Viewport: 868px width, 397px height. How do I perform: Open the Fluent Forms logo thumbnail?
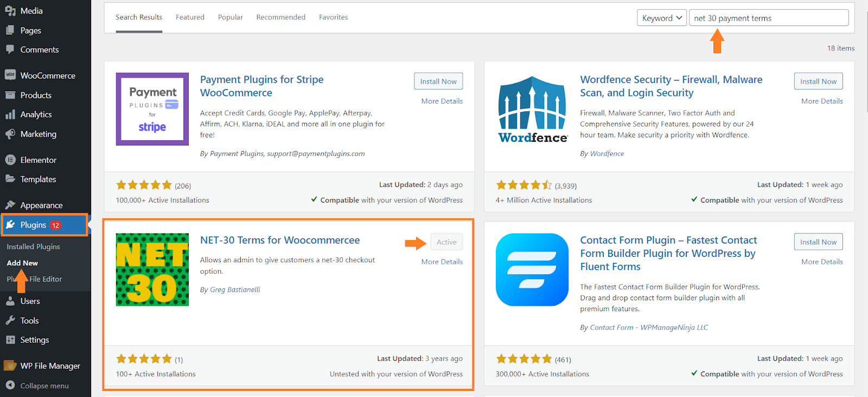[x=532, y=270]
